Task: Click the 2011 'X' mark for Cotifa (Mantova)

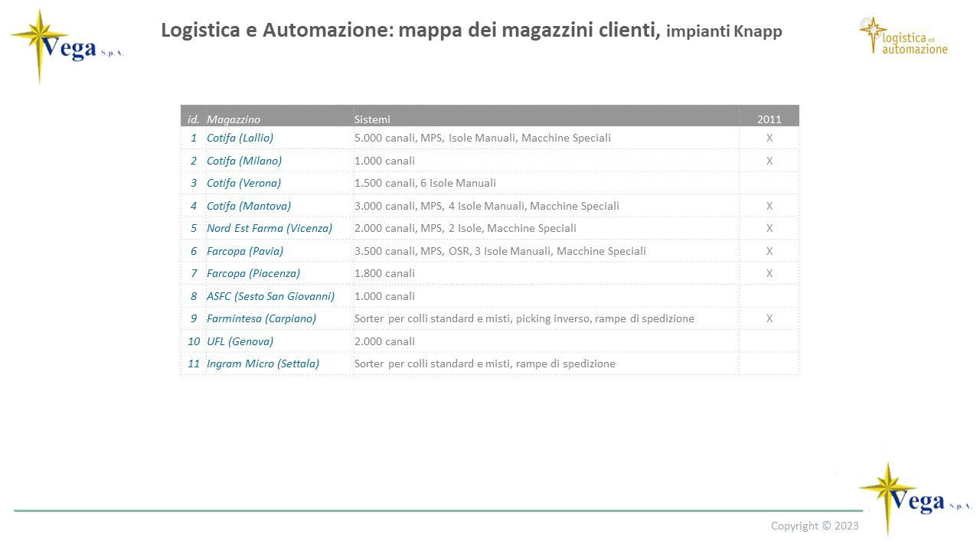Action: point(769,206)
